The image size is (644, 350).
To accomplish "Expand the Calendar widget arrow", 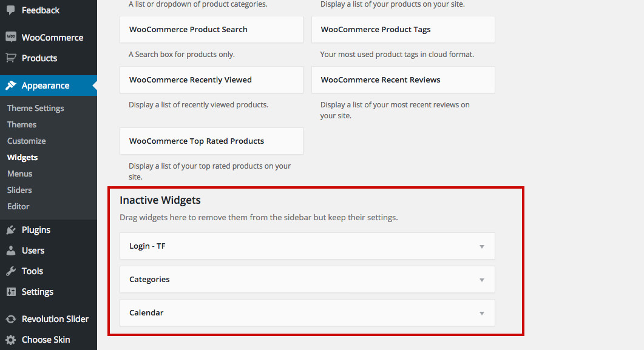I will [x=482, y=313].
